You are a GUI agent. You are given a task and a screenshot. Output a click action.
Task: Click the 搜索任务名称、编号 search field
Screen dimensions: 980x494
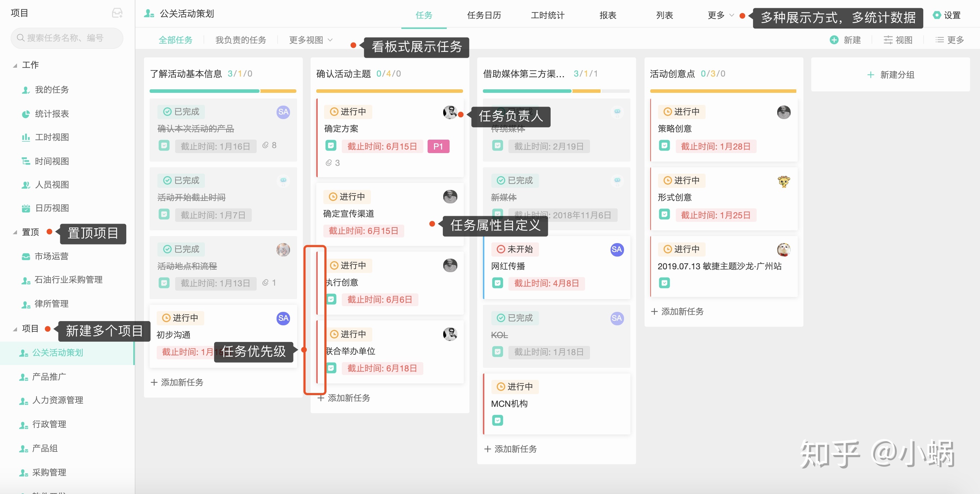[x=67, y=38]
